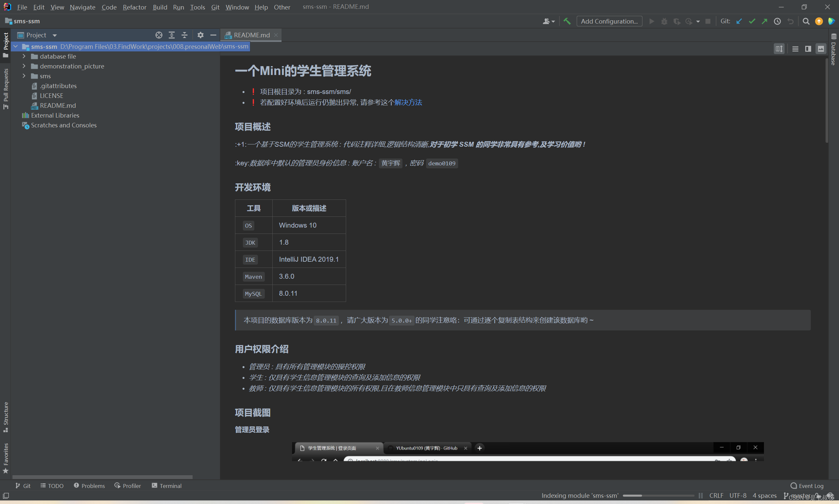The image size is (839, 504).
Task: Pause the indexing background task
Action: click(700, 495)
